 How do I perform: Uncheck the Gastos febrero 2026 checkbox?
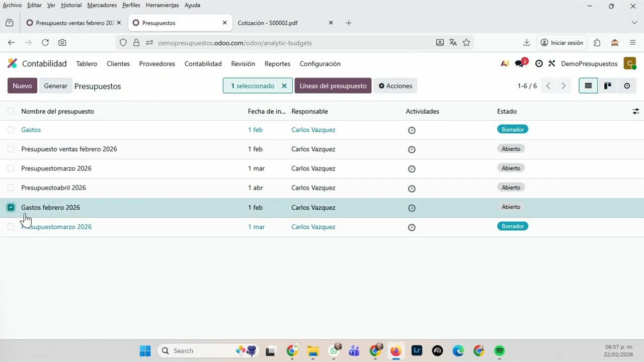coord(11,207)
